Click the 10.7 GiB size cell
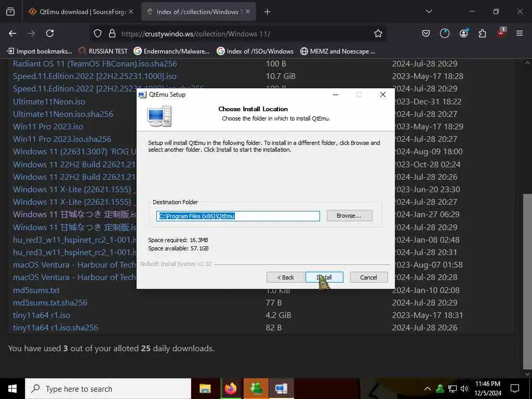Image resolution: width=532 pixels, height=399 pixels. click(281, 76)
